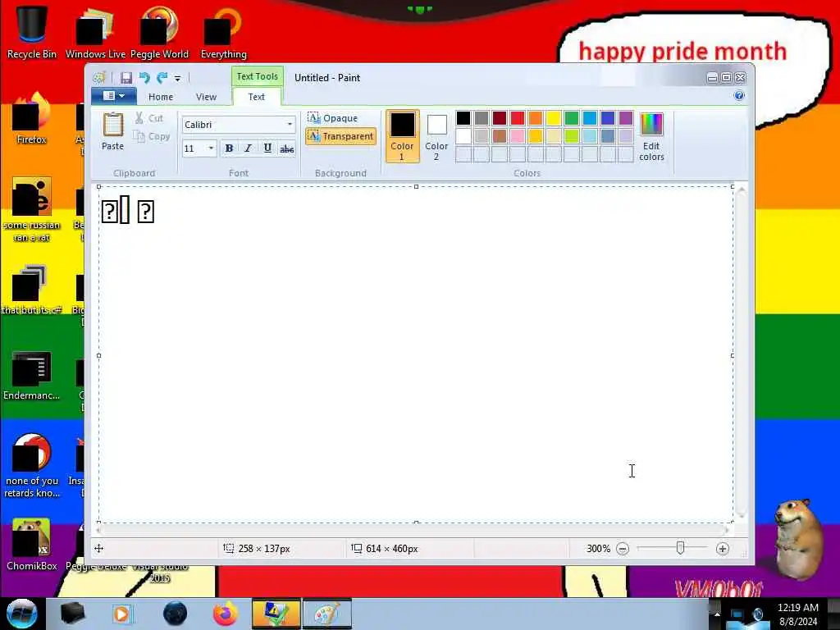Click zoom in plus button
840x630 pixels.
[723, 549]
